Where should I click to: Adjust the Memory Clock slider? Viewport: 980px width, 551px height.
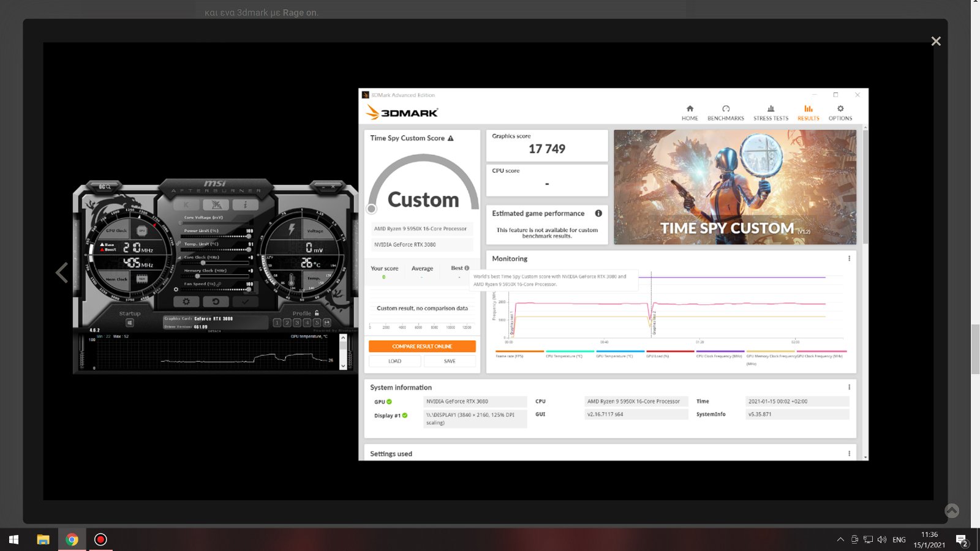216,276
